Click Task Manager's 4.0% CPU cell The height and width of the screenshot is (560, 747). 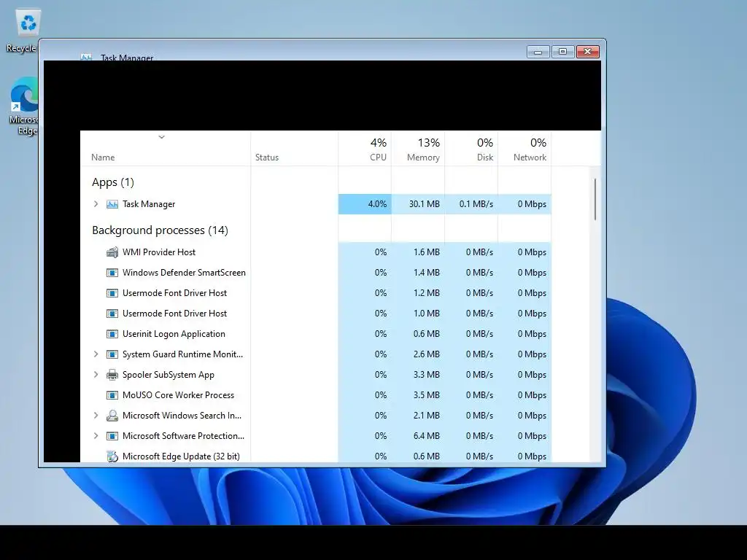(x=365, y=204)
